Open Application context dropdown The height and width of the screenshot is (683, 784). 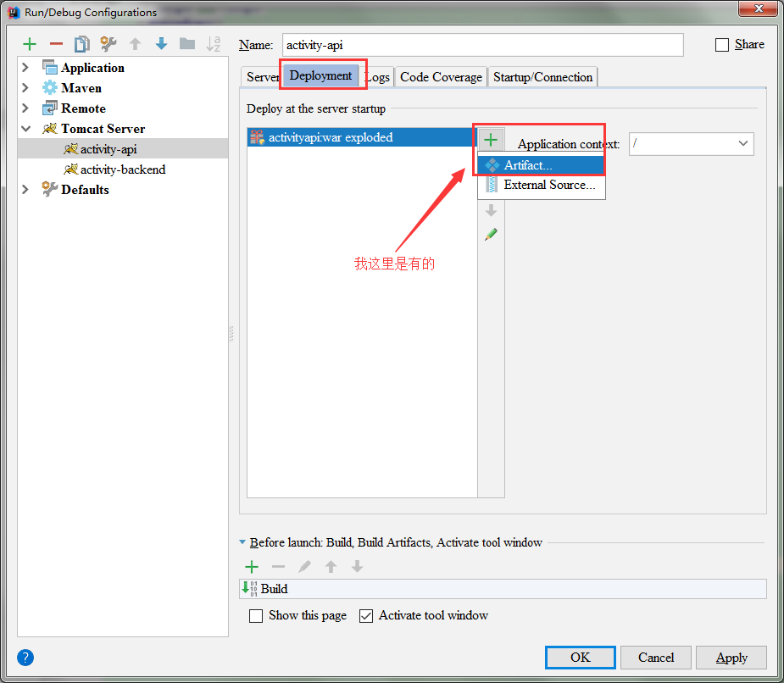(743, 143)
